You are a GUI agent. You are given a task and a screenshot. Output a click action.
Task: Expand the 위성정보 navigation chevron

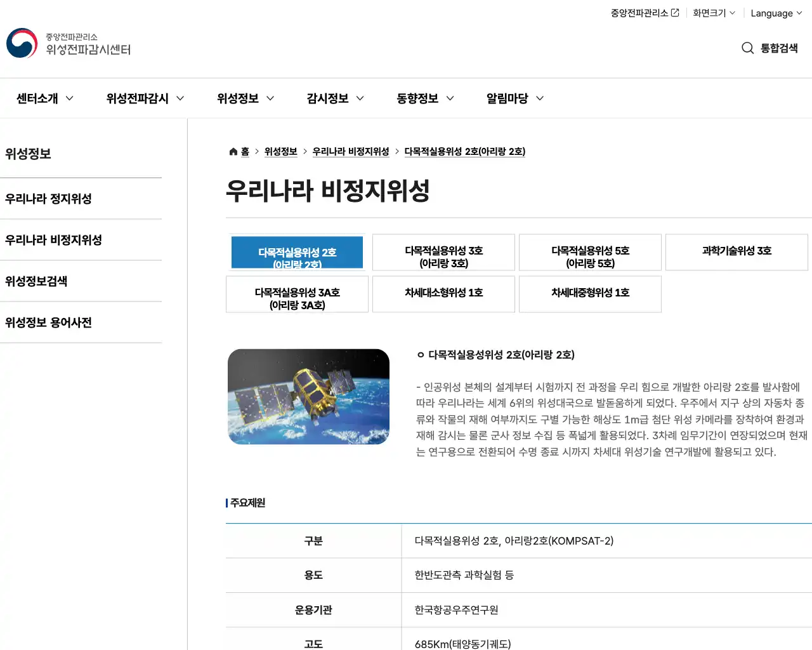click(272, 98)
